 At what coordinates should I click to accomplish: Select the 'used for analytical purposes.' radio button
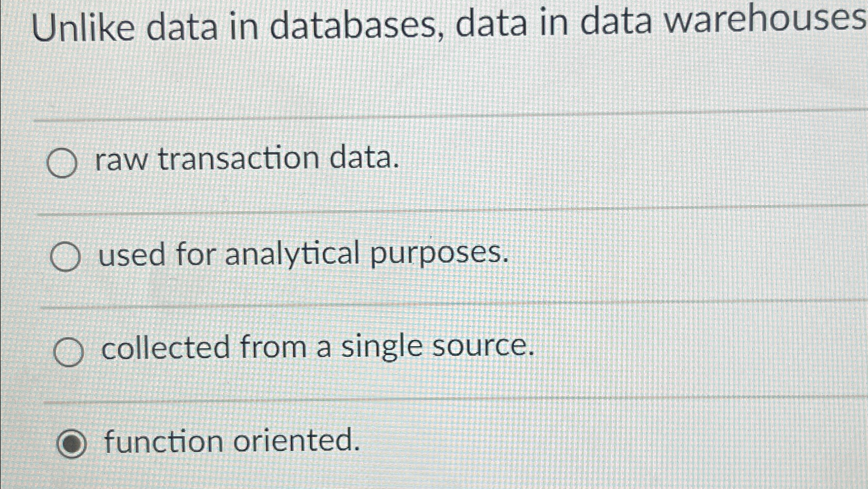pyautogui.click(x=65, y=257)
